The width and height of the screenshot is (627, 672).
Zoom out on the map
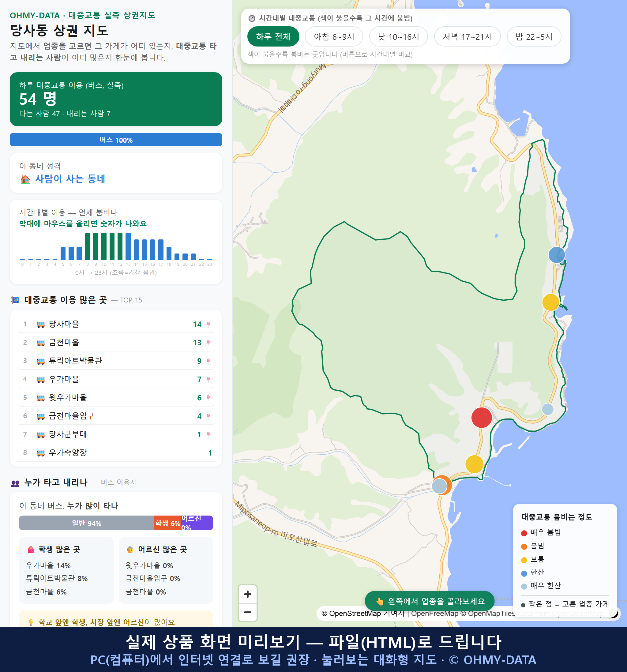247,612
